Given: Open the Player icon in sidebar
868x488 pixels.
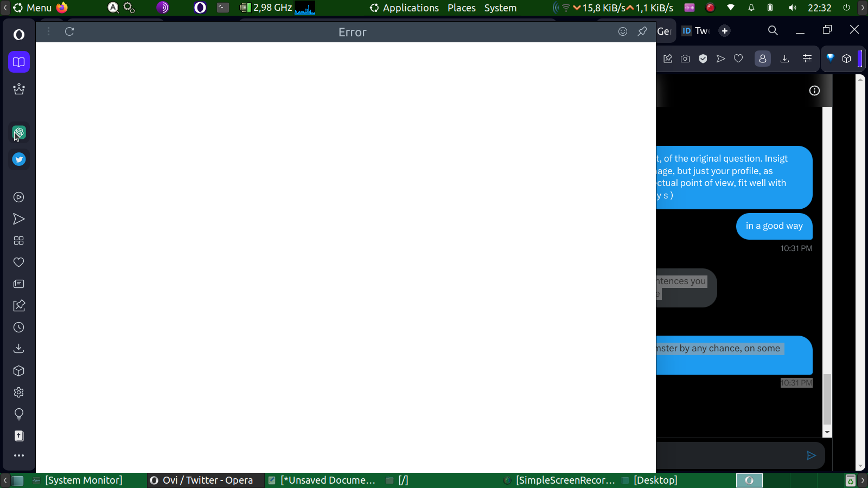Looking at the screenshot, I should point(19,197).
